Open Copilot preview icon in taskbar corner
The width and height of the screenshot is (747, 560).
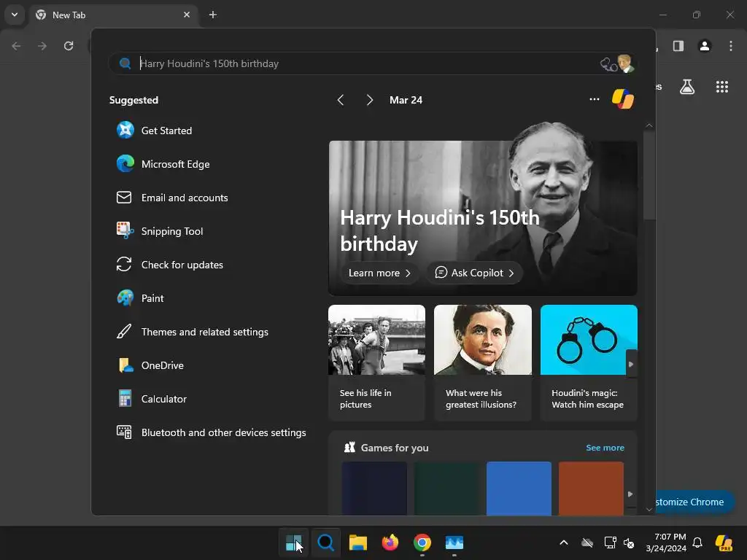[x=724, y=542]
